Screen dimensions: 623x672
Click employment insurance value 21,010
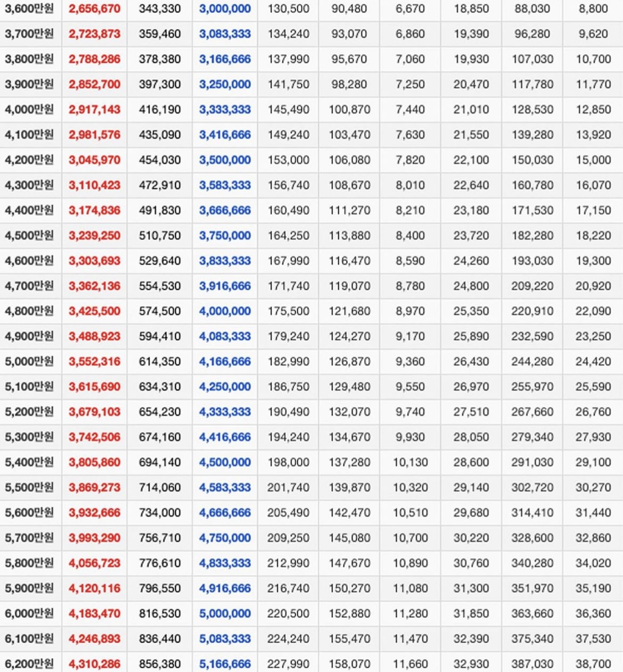471,110
